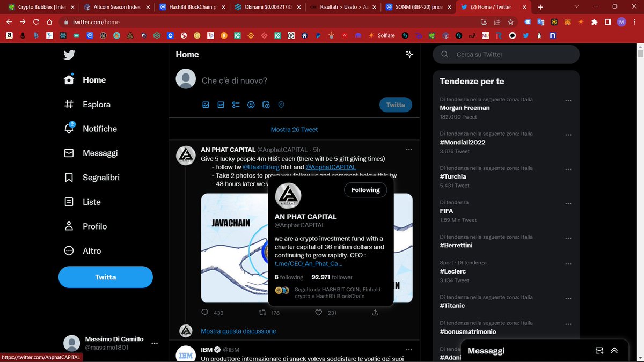The width and height of the screenshot is (644, 362).
Task: Open a new browser tab
Action: (x=540, y=7)
